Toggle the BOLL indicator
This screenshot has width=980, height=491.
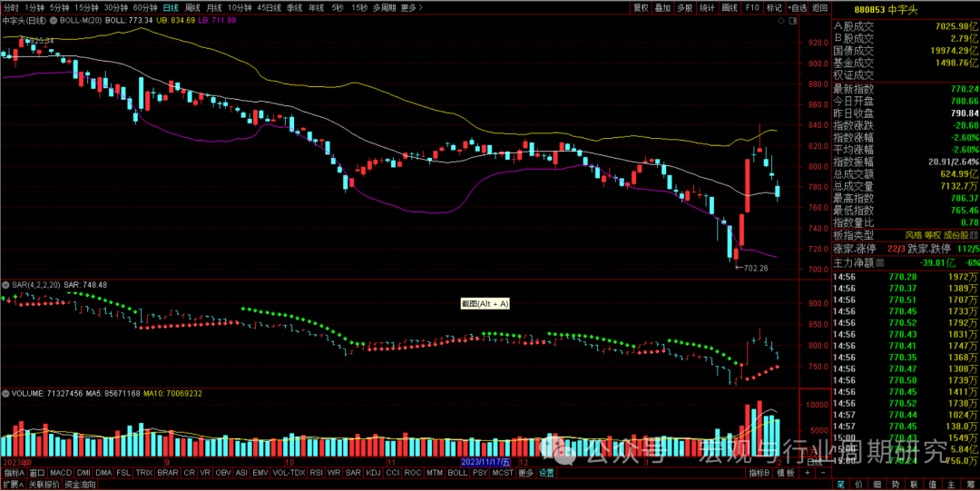(458, 473)
